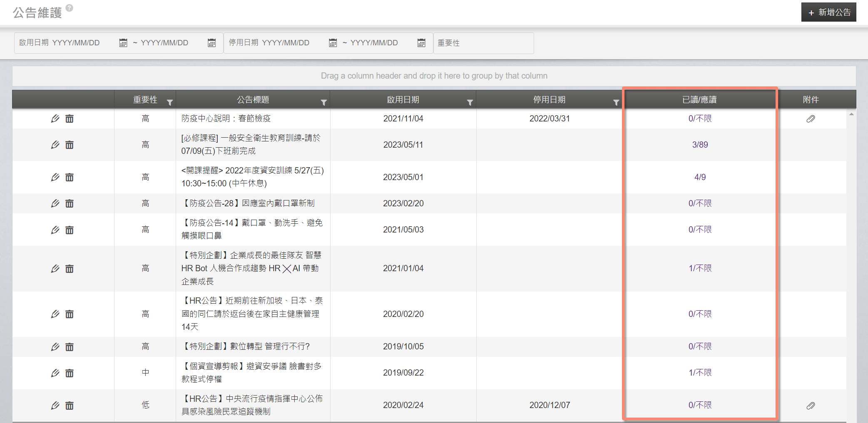
Task: Open calendar picker for 停用日期 end date
Action: point(421,43)
